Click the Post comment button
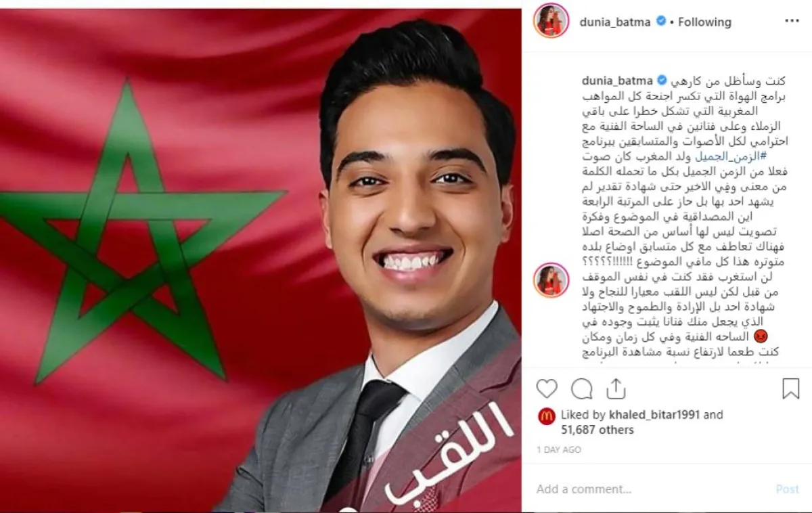The width and height of the screenshot is (812, 513). click(x=787, y=489)
